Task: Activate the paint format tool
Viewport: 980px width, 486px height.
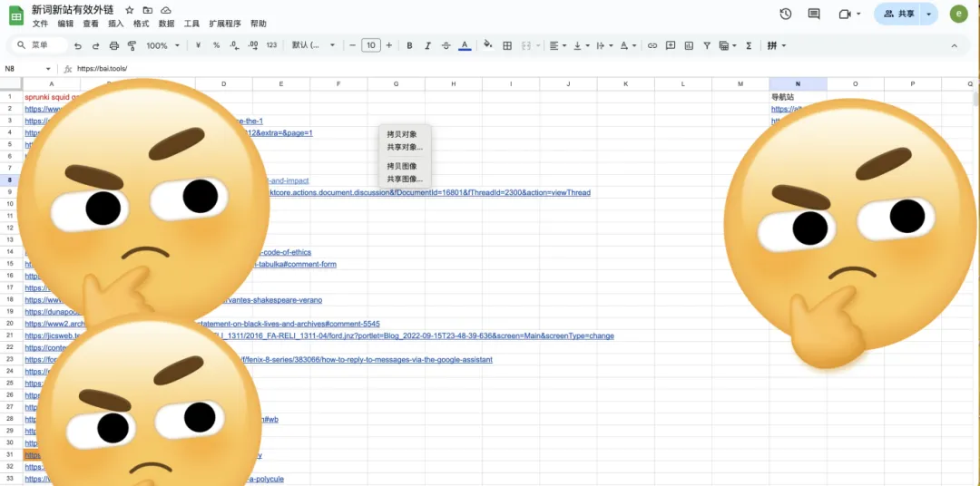Action: click(x=132, y=45)
